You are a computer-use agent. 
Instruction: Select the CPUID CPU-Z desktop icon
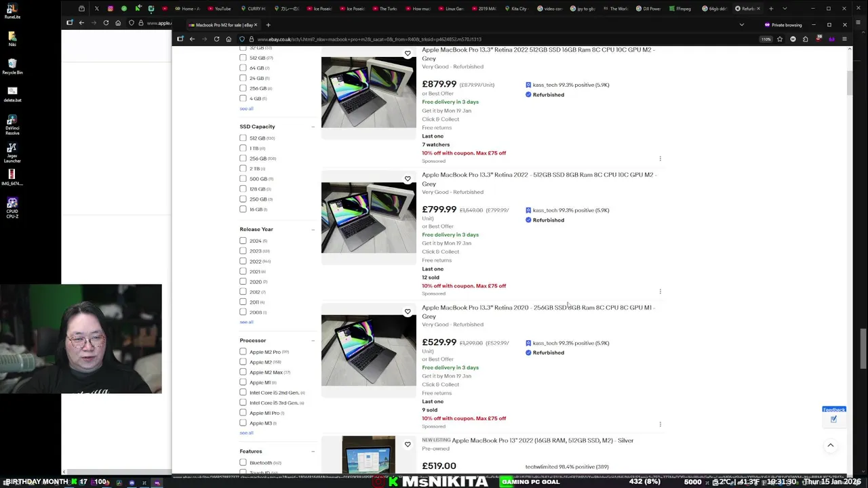12,208
